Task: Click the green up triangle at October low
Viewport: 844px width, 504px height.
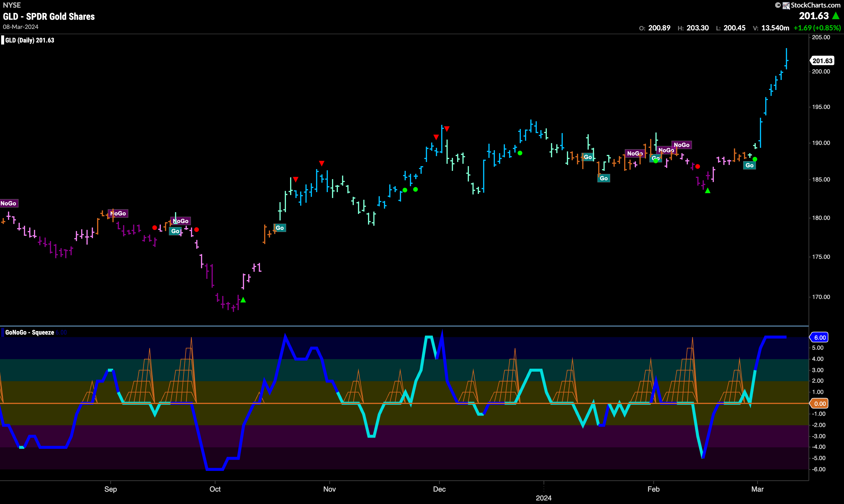Action: coord(243,300)
